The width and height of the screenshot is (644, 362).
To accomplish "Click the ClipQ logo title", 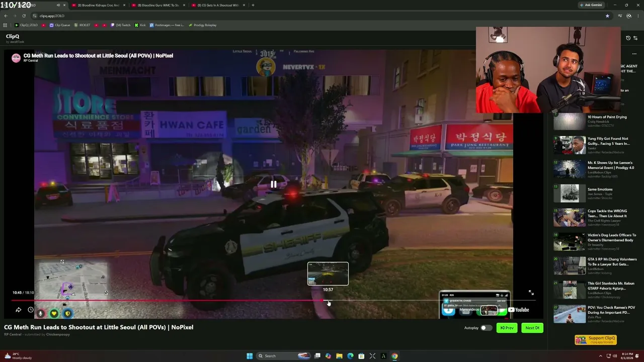I will [13, 36].
